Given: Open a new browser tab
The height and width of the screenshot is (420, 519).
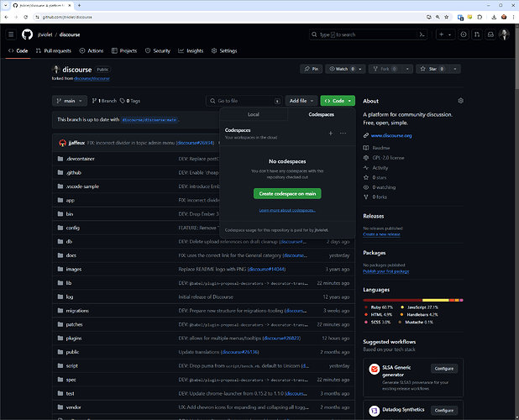Looking at the screenshot, I should 80,5.
